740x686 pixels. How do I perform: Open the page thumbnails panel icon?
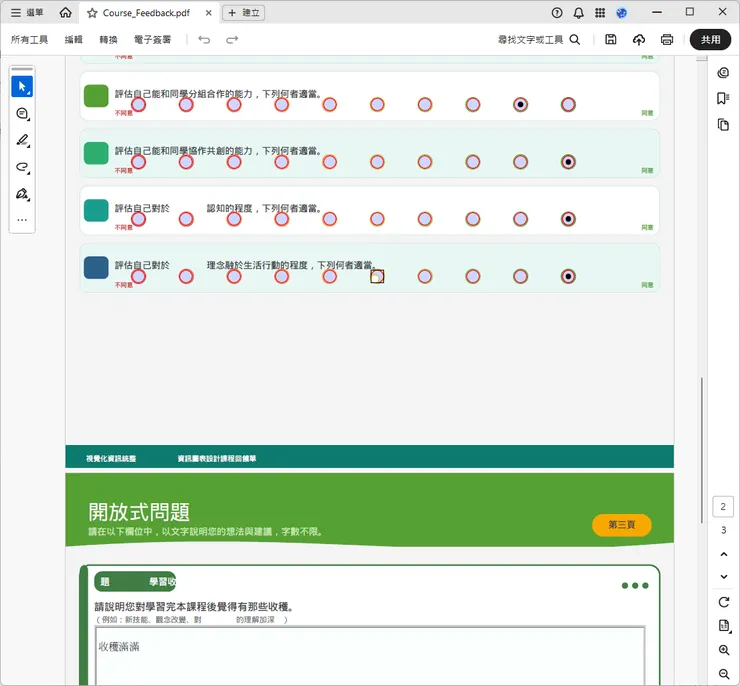click(723, 125)
